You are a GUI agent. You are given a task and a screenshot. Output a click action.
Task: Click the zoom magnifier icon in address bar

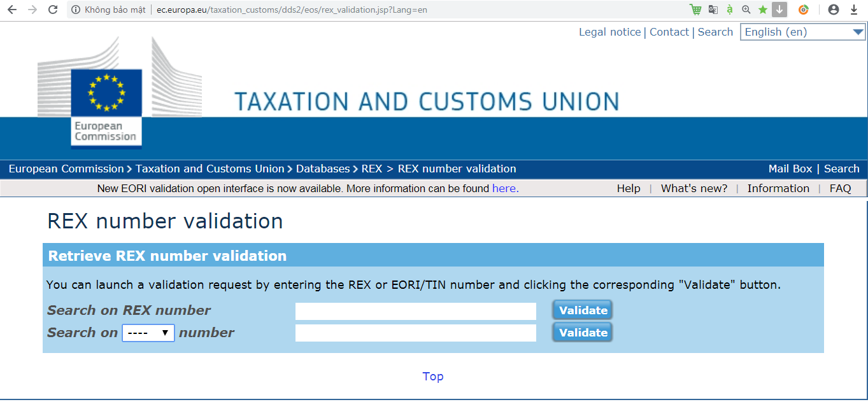click(x=746, y=10)
